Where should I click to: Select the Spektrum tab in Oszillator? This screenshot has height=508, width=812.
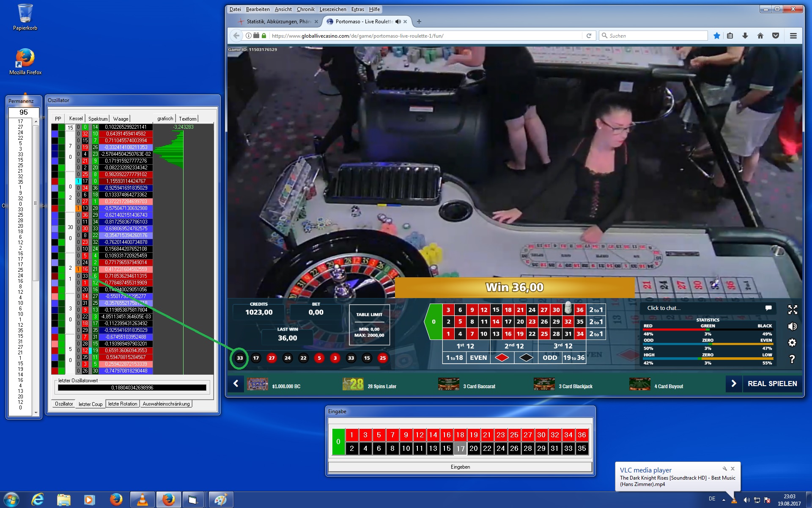point(98,119)
